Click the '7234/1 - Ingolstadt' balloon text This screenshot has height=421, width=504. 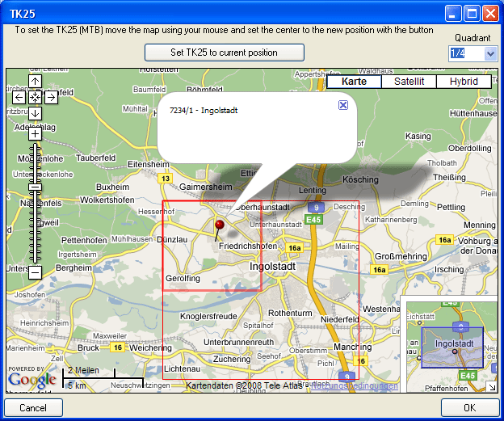point(204,111)
